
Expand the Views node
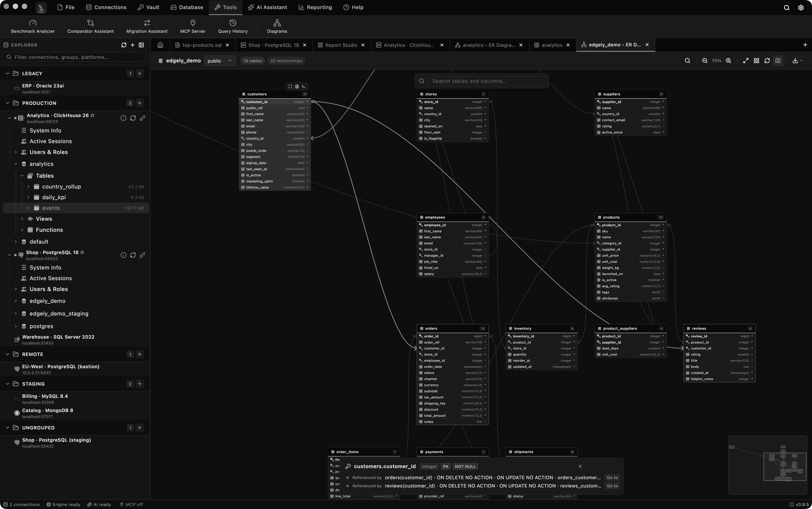click(22, 219)
